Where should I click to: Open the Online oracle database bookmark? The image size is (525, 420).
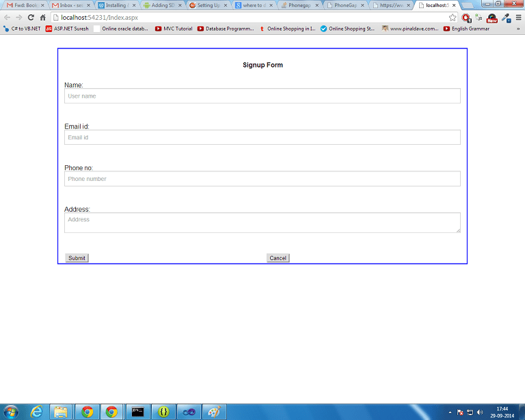point(121,29)
